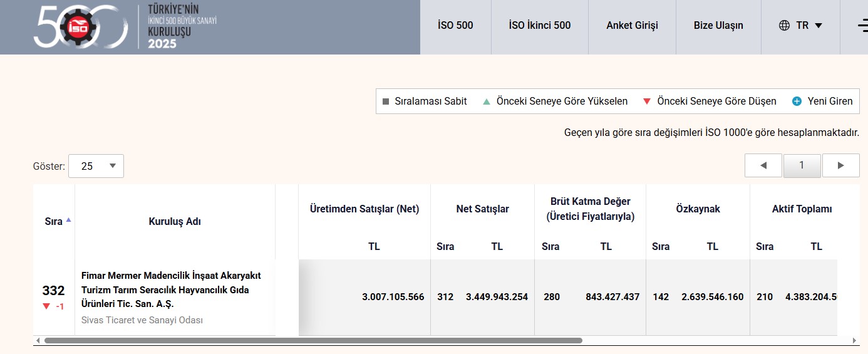Image resolution: width=868 pixels, height=354 pixels.
Task: Open the hamburger menu icon
Action: 862,26
